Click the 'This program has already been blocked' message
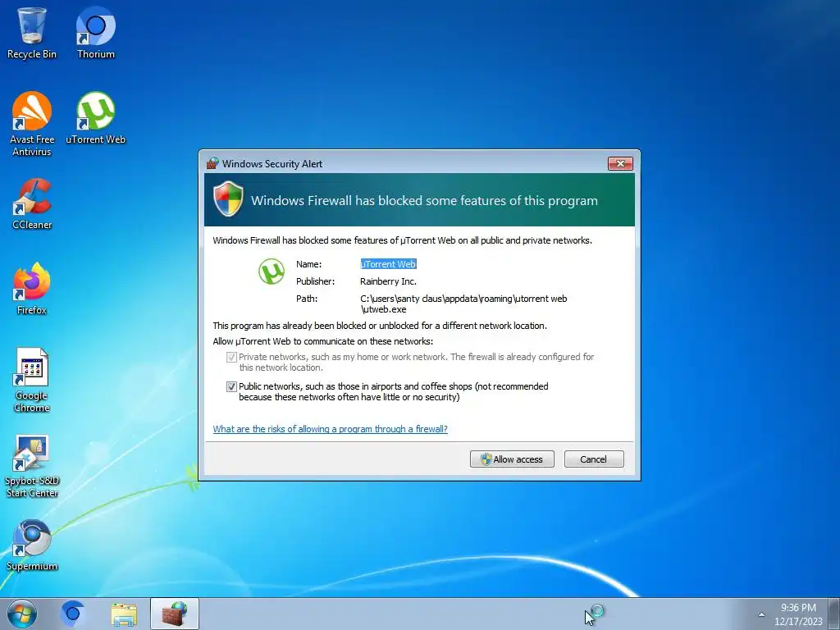Screen dimensions: 840x630 pyautogui.click(x=380, y=326)
